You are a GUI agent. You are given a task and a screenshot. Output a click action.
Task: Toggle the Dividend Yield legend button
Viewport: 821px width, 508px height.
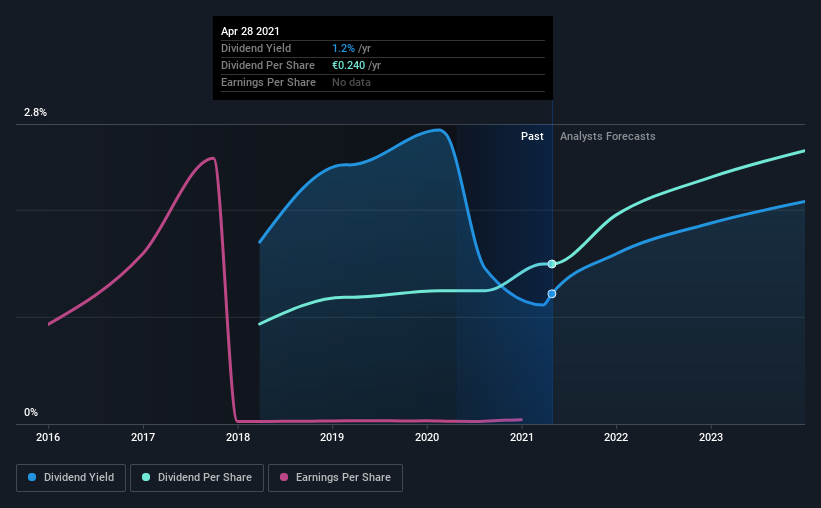(71, 478)
